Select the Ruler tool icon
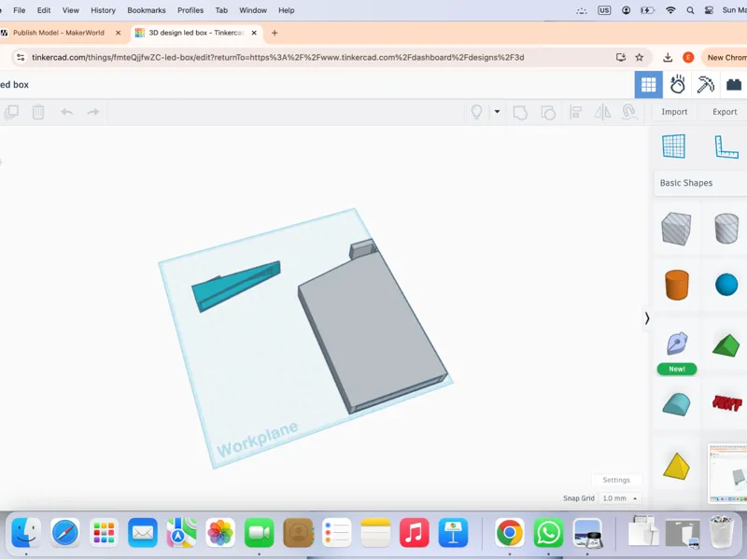The height and width of the screenshot is (560, 747). (x=726, y=147)
